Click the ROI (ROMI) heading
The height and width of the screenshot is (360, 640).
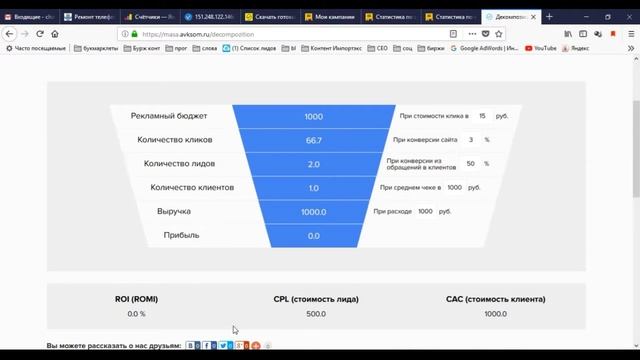[136, 299]
